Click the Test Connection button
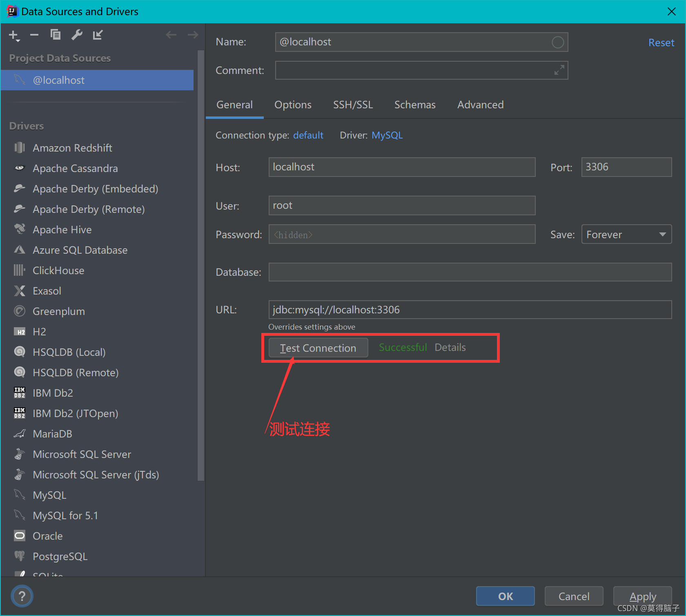The image size is (686, 616). pyautogui.click(x=318, y=348)
